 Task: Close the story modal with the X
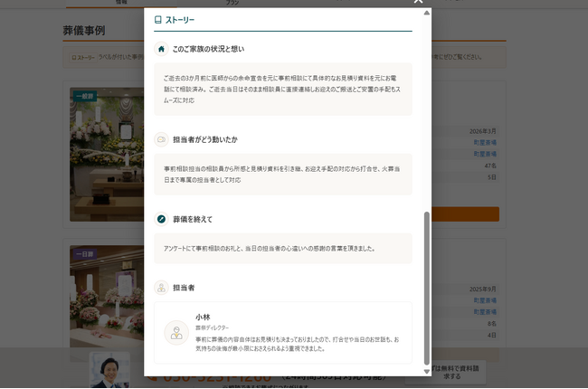pyautogui.click(x=418, y=3)
